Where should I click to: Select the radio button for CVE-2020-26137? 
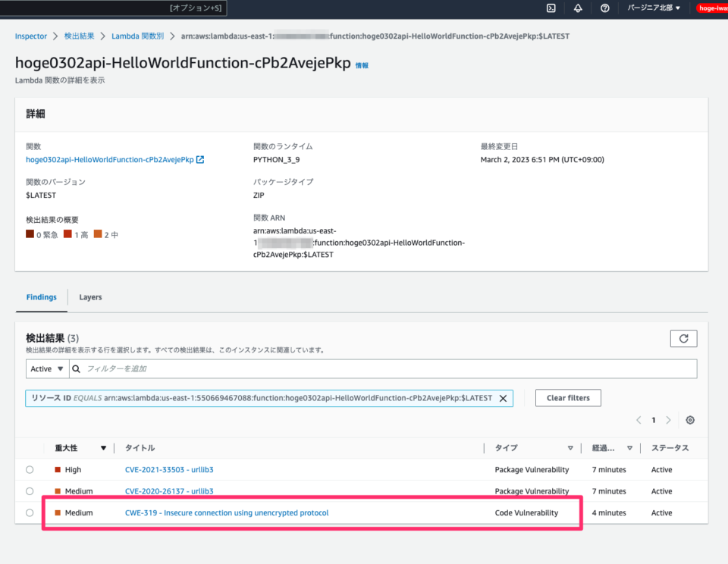(29, 490)
